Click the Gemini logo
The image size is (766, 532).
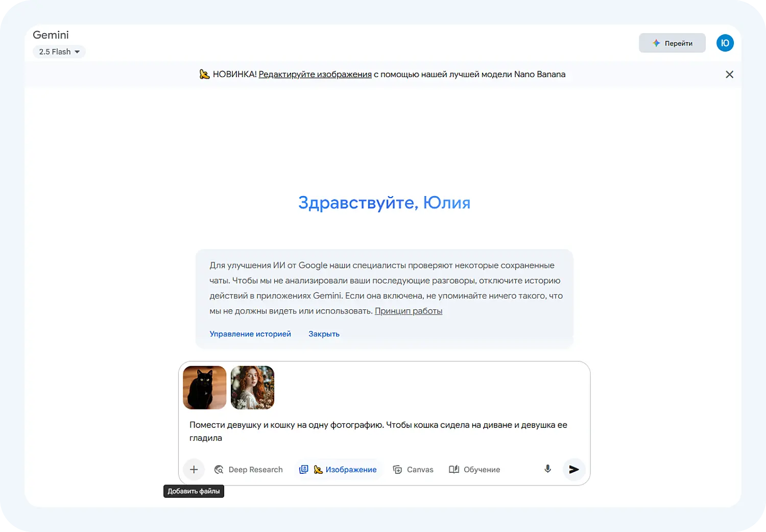(x=51, y=35)
